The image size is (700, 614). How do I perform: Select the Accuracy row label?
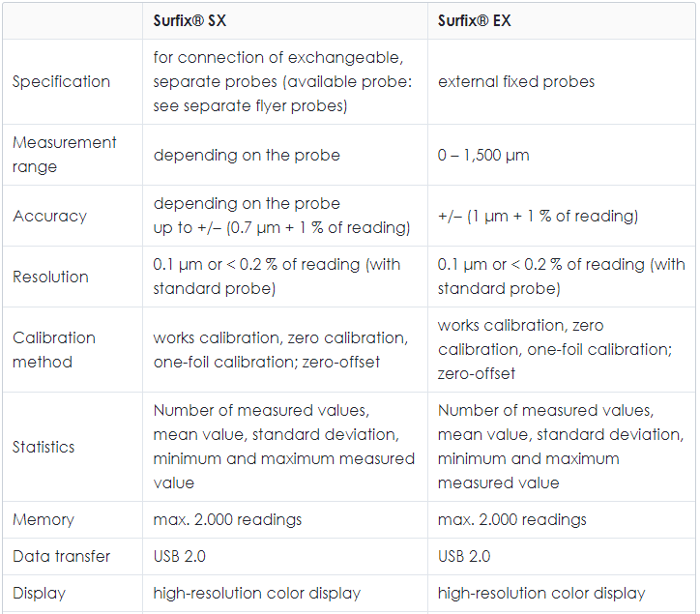tap(49, 216)
